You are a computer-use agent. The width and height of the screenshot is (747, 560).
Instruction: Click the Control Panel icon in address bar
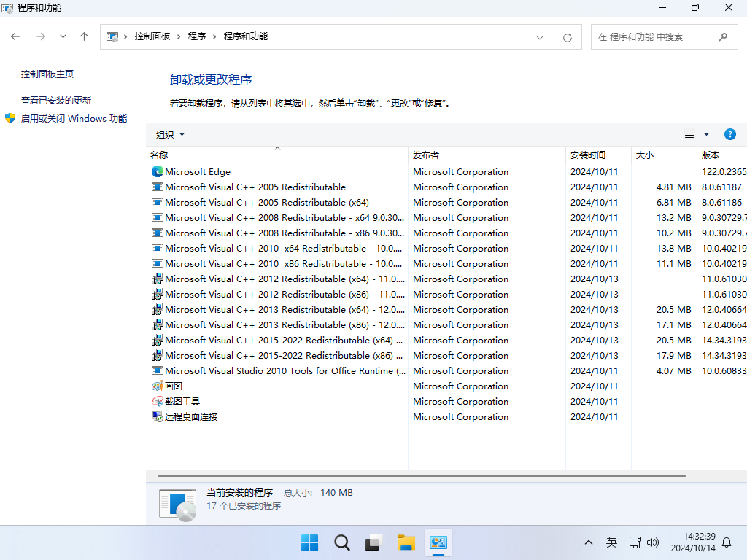tap(112, 36)
